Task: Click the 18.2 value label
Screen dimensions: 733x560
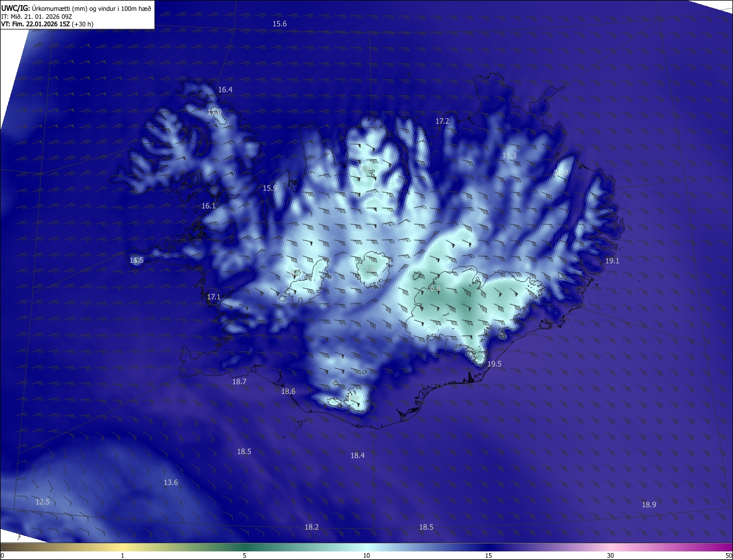Action: coord(312,527)
